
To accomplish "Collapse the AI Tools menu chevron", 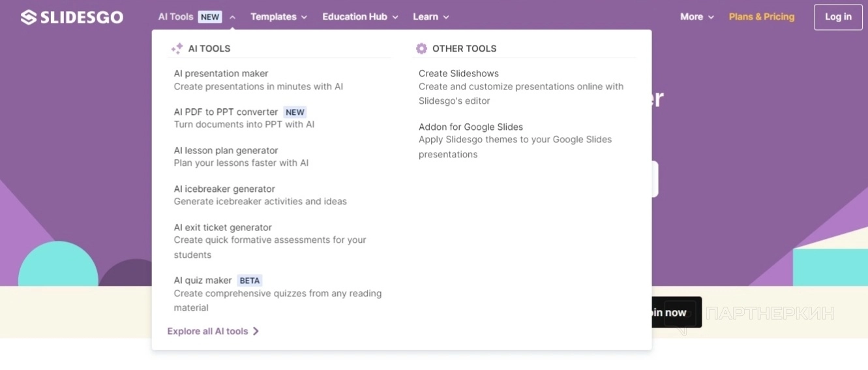I will 233,17.
